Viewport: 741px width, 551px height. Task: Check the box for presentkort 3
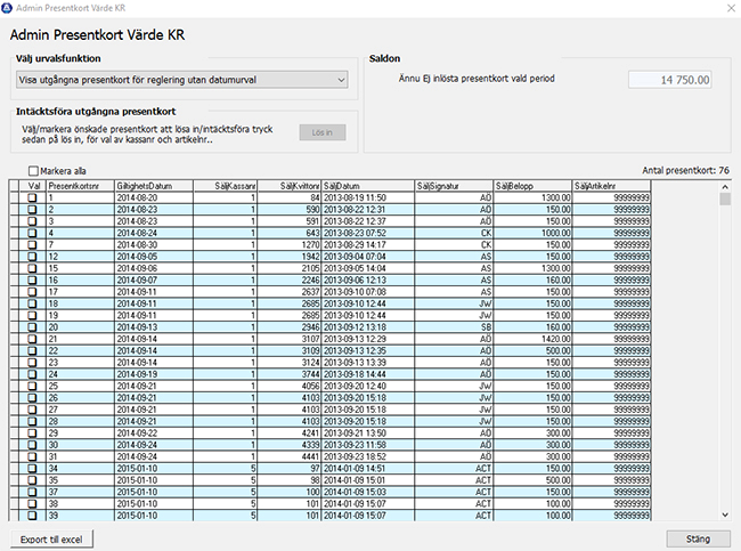(x=32, y=221)
